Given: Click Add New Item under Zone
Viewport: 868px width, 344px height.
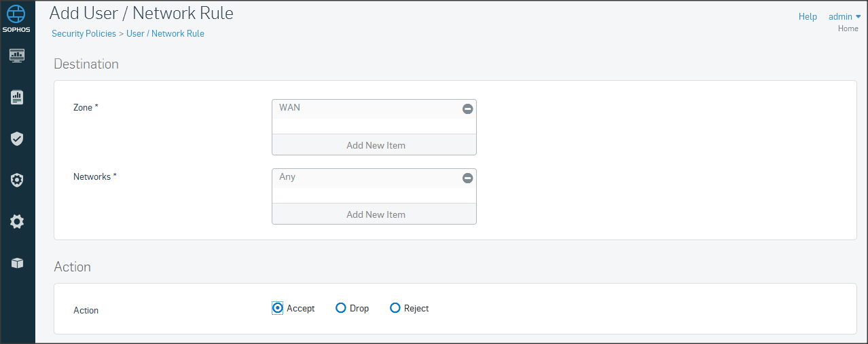Looking at the screenshot, I should click(x=375, y=145).
